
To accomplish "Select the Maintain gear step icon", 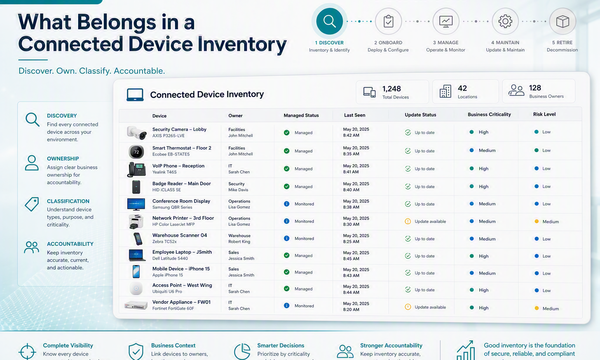I will (x=505, y=21).
